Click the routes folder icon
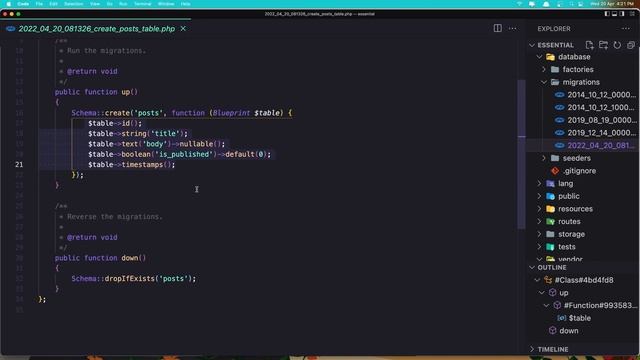 point(550,221)
